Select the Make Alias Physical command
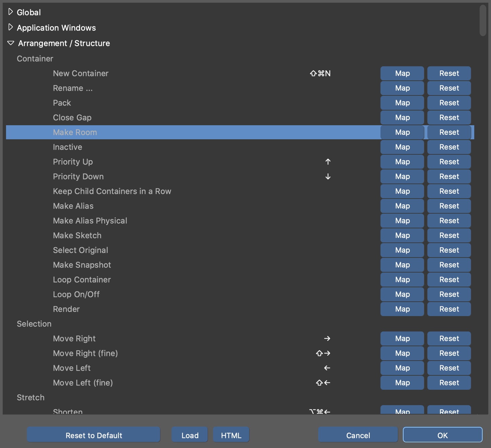The height and width of the screenshot is (448, 491). 90,221
